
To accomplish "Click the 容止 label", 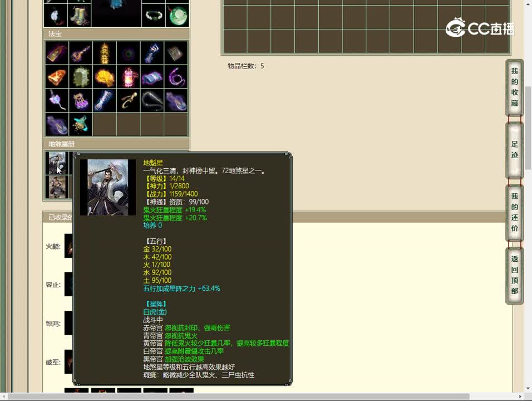I will (x=53, y=285).
